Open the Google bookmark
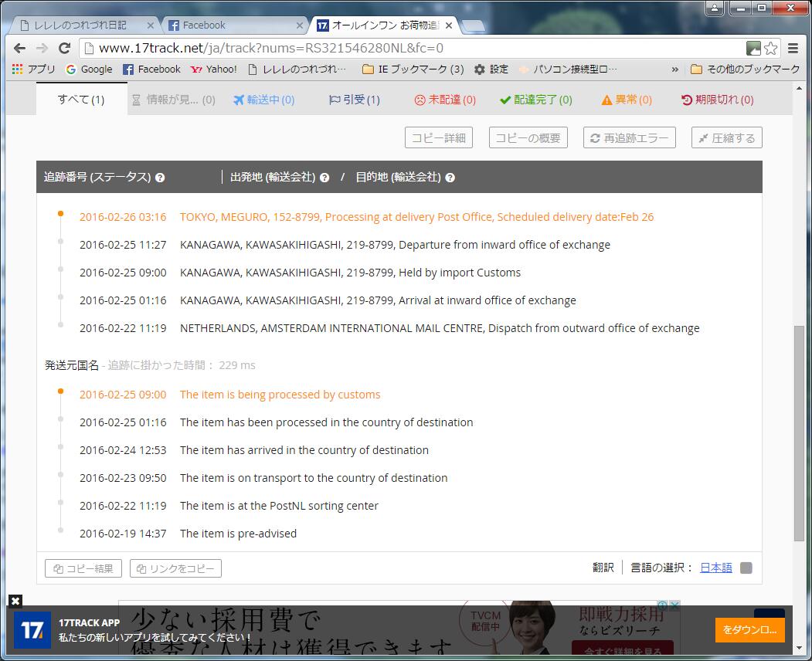The image size is (812, 661). [x=89, y=69]
